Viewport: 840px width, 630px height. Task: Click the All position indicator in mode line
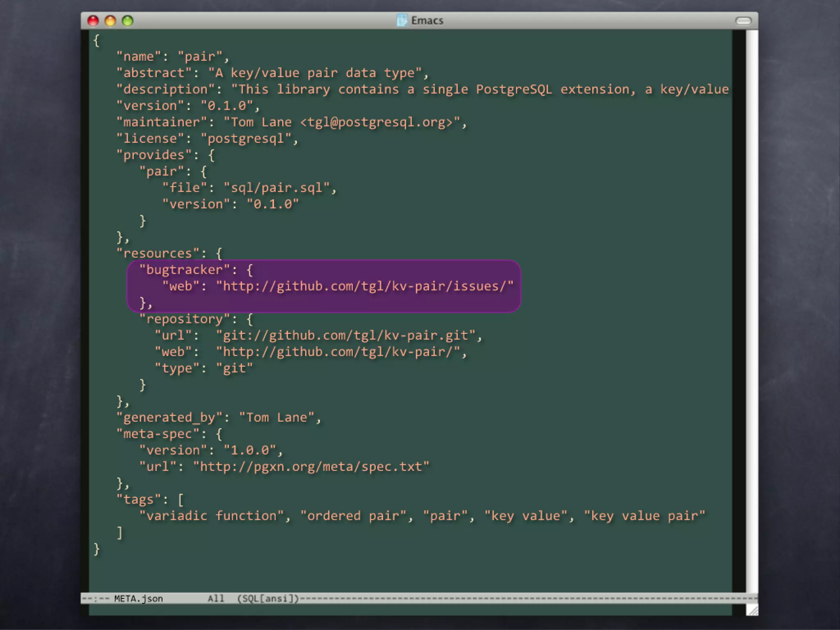point(216,598)
